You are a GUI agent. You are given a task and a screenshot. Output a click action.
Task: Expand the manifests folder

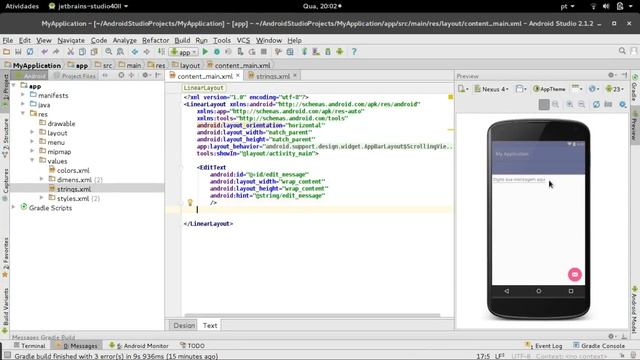[x=23, y=95]
